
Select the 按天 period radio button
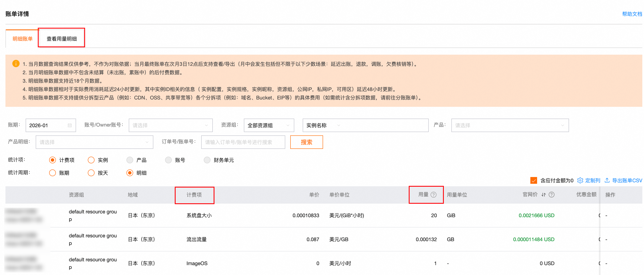click(91, 173)
